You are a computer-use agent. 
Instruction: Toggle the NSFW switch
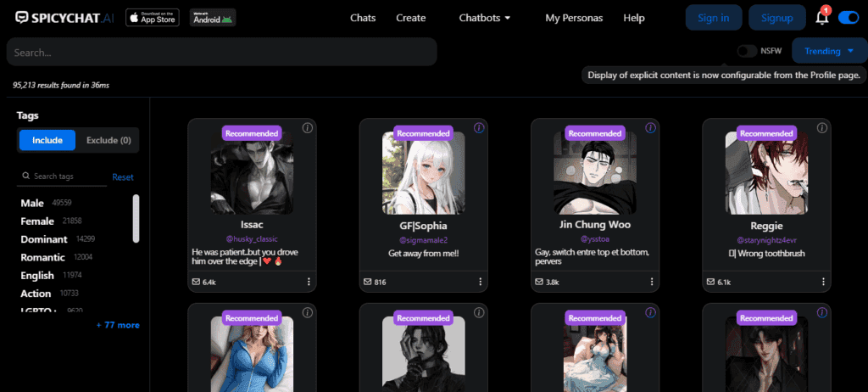point(746,51)
